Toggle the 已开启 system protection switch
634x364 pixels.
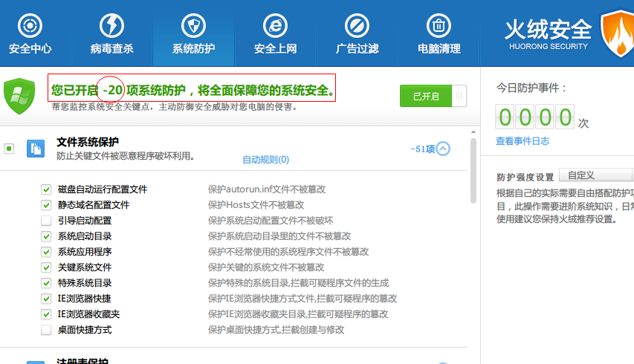433,96
